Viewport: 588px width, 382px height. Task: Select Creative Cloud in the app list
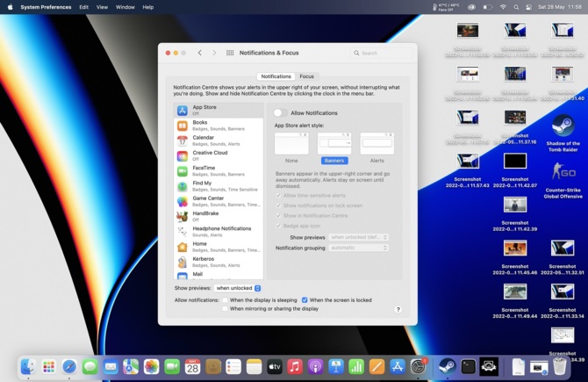click(x=219, y=155)
